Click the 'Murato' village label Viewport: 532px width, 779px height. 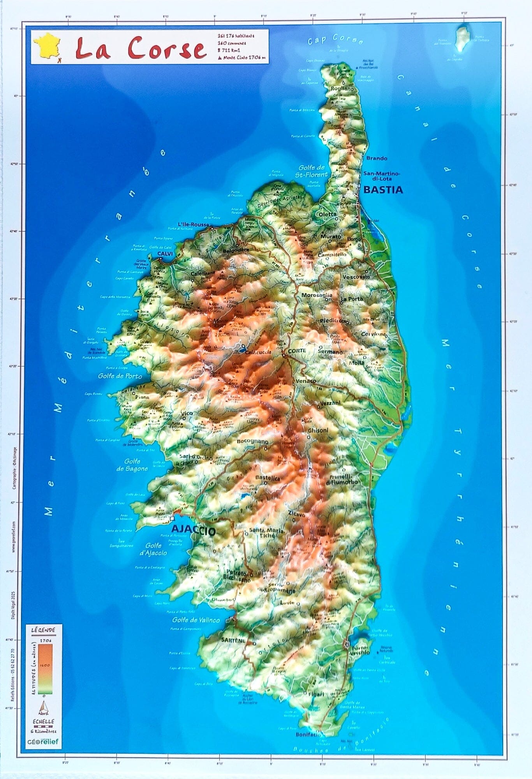click(x=331, y=236)
